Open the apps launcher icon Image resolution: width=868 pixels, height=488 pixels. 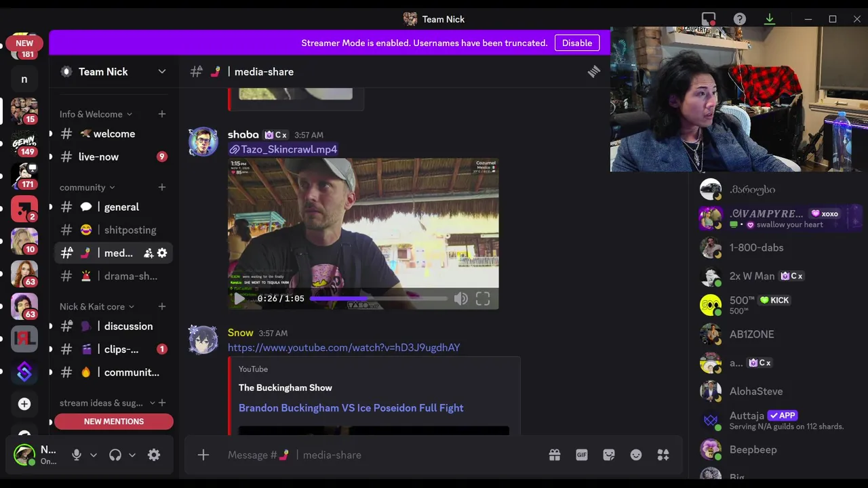pos(663,455)
